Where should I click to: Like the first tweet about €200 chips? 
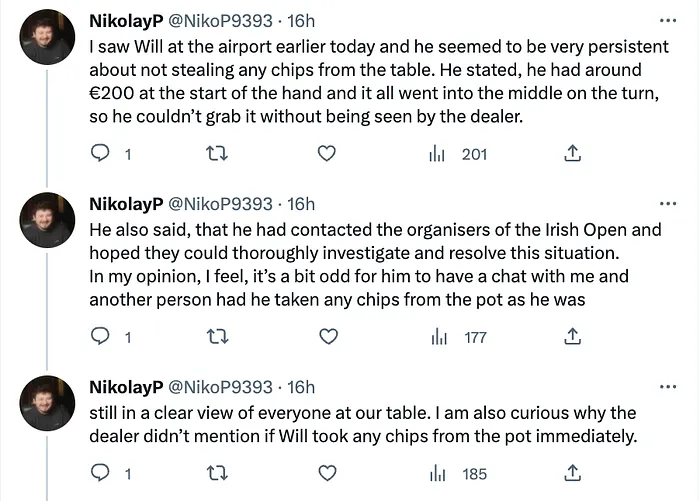(325, 153)
